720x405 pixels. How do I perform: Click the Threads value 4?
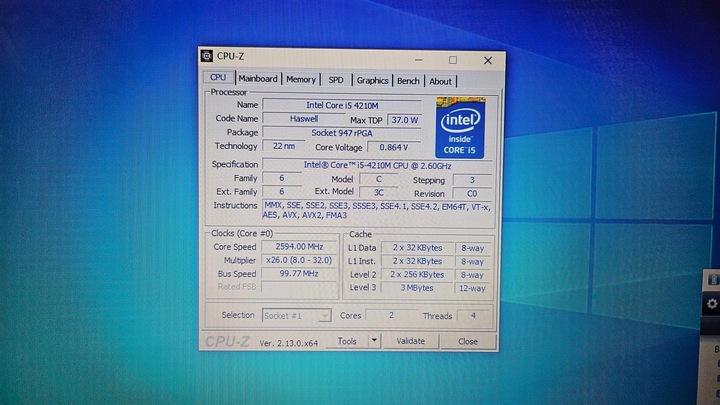[473, 316]
